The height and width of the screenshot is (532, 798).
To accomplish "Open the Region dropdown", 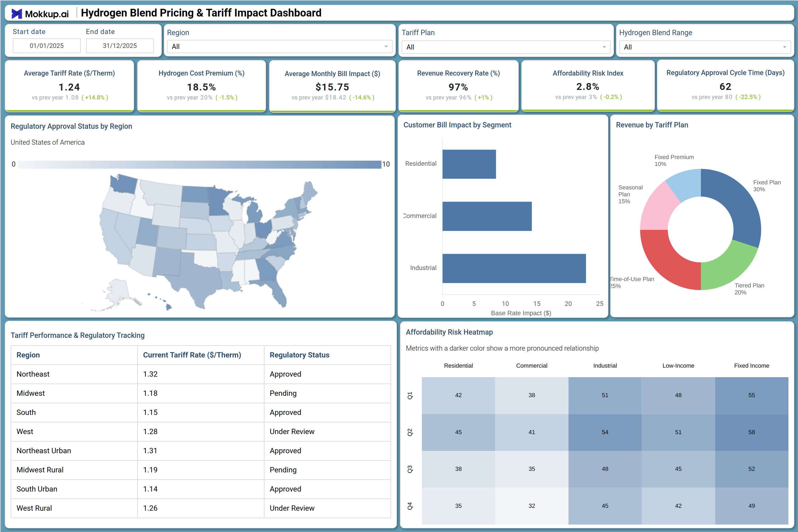I will 280,47.
